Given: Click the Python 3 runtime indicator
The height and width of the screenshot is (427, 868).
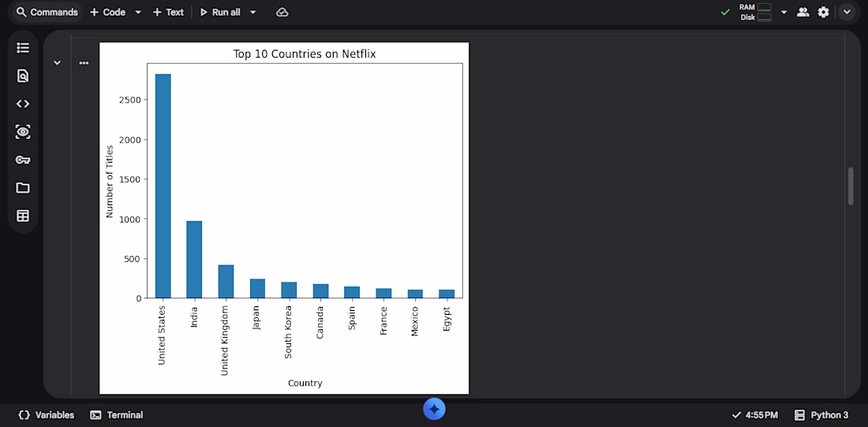Looking at the screenshot, I should click(821, 415).
